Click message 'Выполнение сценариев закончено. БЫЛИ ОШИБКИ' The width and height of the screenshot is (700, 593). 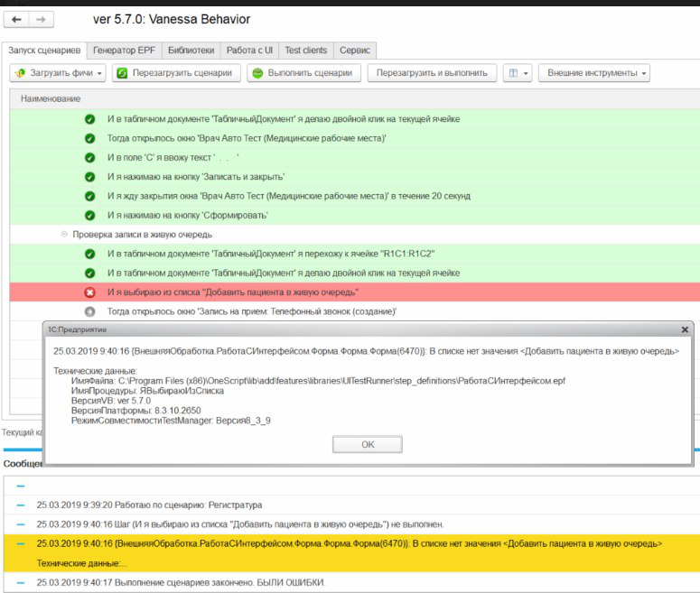[181, 583]
